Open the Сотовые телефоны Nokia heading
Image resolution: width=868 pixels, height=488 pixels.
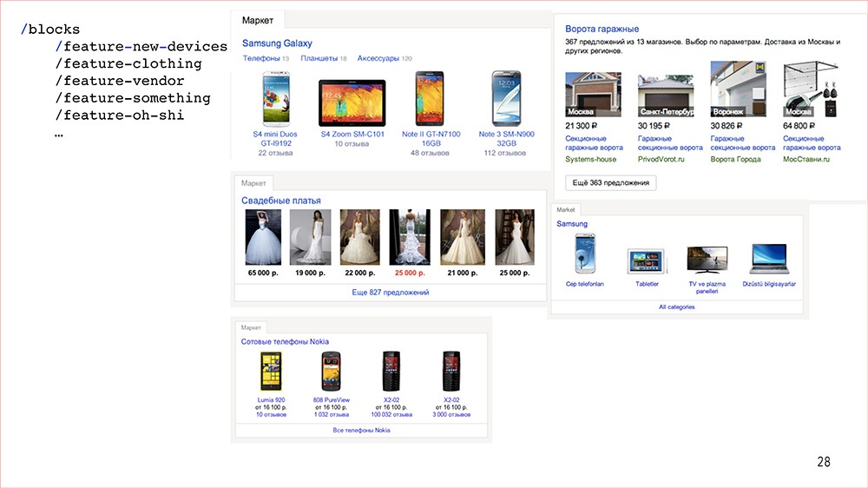point(285,342)
